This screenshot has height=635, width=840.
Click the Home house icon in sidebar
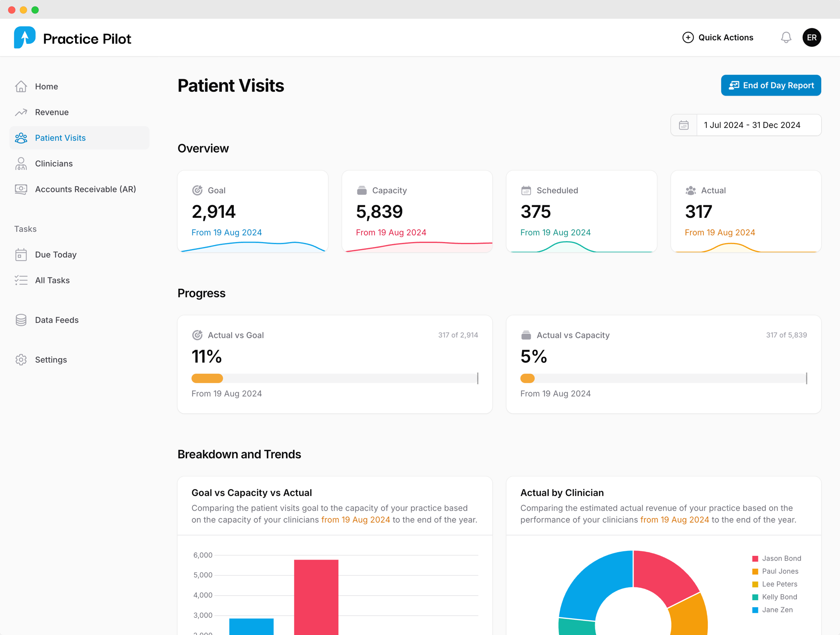click(21, 87)
